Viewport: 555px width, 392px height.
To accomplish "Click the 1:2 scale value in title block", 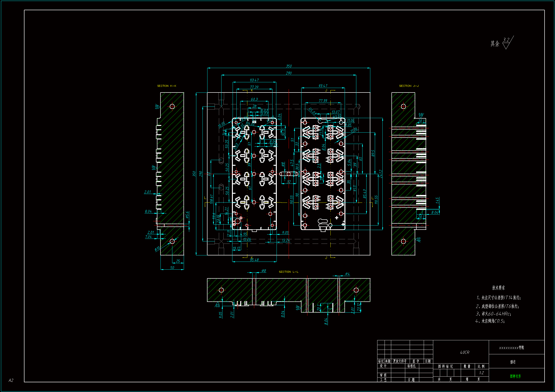I will 481,373.
